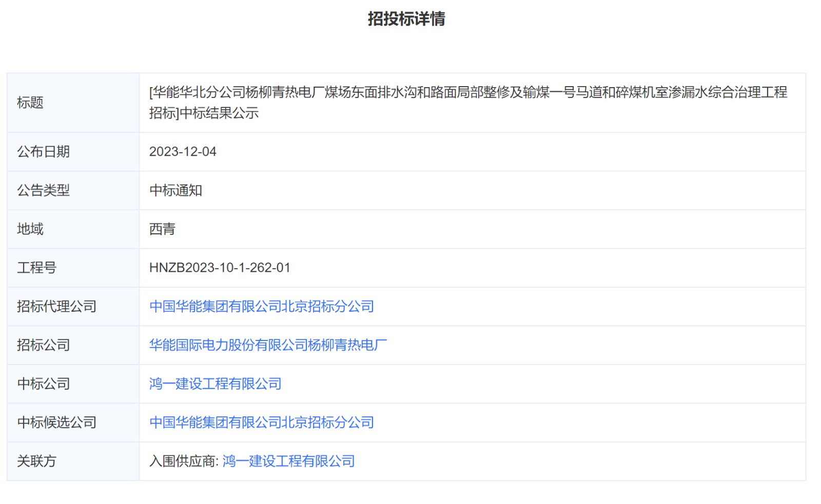Click project number HNZB2023-10-1-262-01
821x504 pixels.
(x=220, y=268)
